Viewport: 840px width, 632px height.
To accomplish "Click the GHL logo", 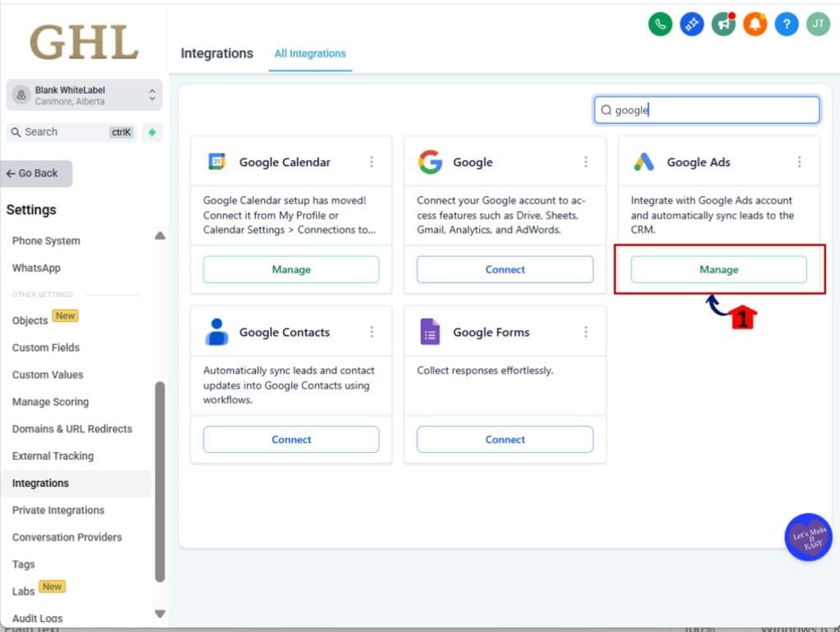I will point(84,43).
